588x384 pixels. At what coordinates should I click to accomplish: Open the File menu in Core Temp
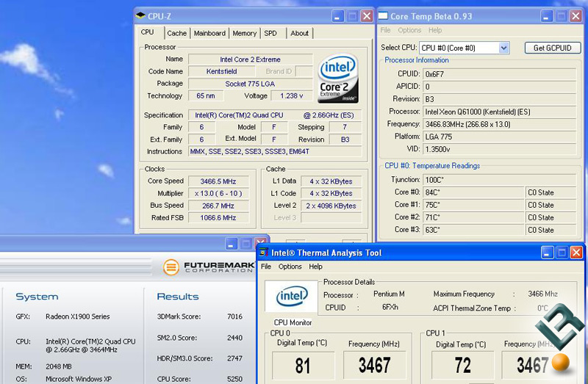(385, 30)
